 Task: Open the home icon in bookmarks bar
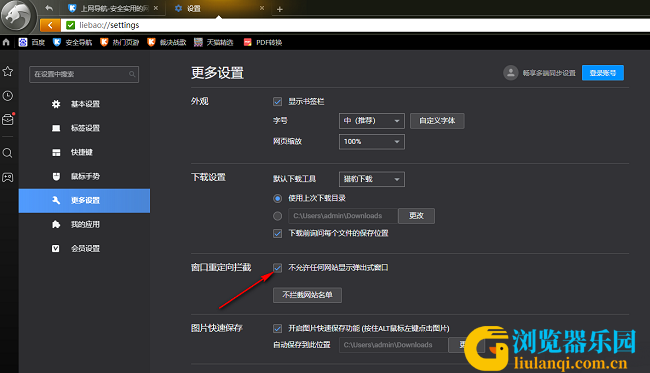click(6, 42)
